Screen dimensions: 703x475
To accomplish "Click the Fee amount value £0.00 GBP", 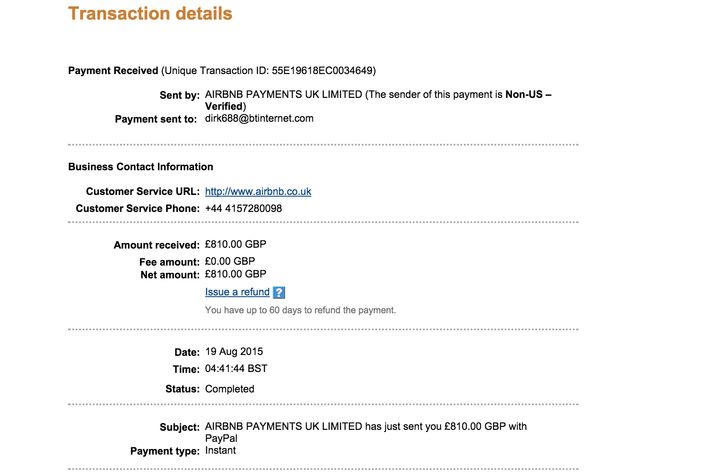I will [x=230, y=261].
